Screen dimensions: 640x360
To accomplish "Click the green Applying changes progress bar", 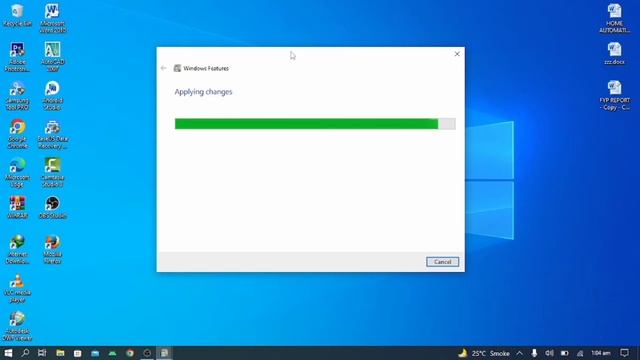I will tap(315, 124).
